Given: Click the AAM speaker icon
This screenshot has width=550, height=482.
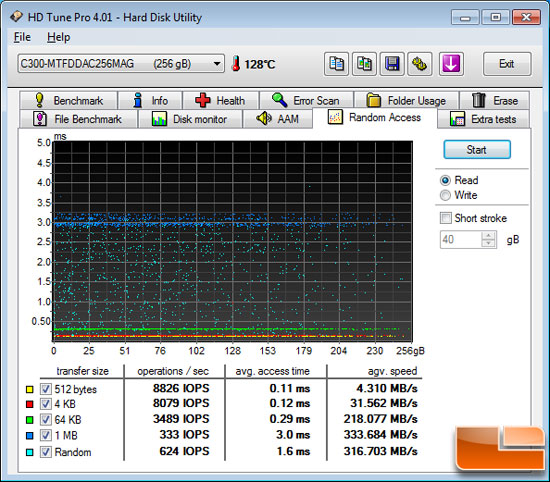Looking at the screenshot, I should pyautogui.click(x=264, y=119).
